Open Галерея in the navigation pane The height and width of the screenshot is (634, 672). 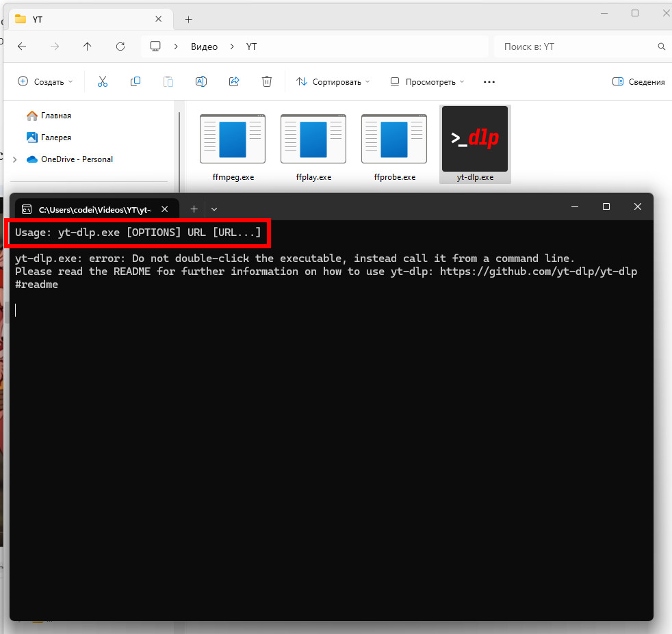[55, 137]
